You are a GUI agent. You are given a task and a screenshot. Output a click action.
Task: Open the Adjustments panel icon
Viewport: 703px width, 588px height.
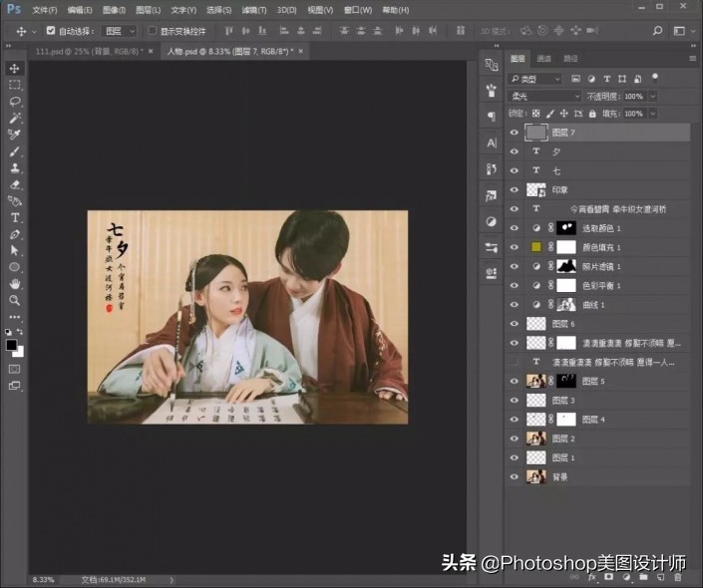coord(492,221)
